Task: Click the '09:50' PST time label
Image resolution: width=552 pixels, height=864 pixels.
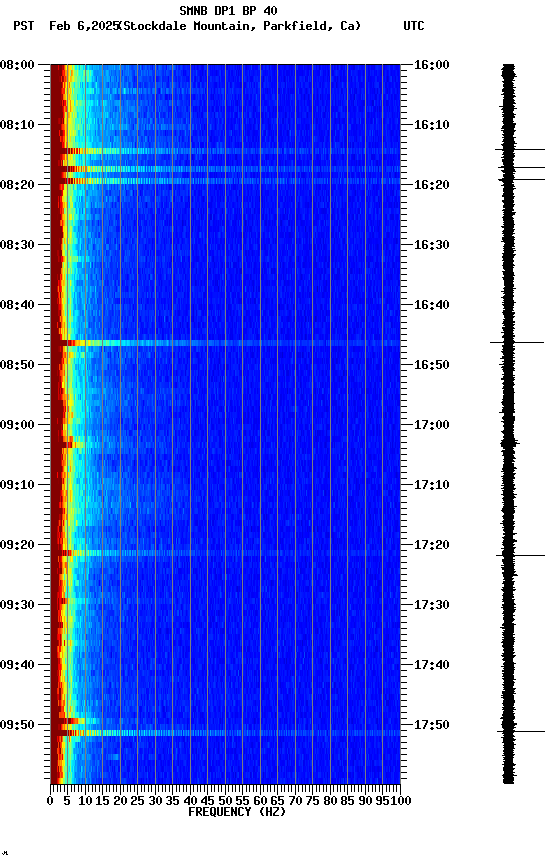Action: (x=17, y=725)
